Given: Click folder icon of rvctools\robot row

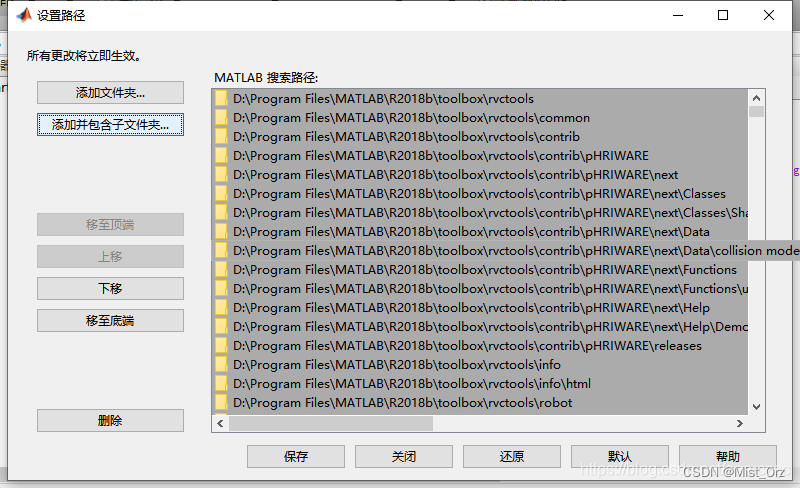Looking at the screenshot, I should [221, 402].
